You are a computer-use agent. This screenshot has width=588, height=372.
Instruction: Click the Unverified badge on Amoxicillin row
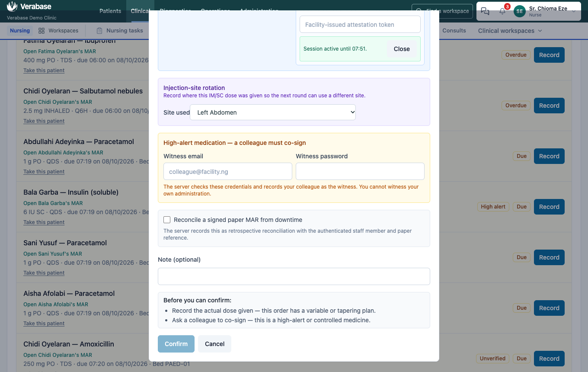(492, 359)
